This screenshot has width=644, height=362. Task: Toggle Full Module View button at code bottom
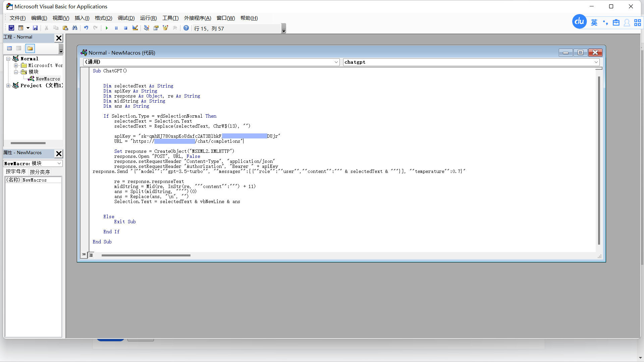(x=91, y=255)
